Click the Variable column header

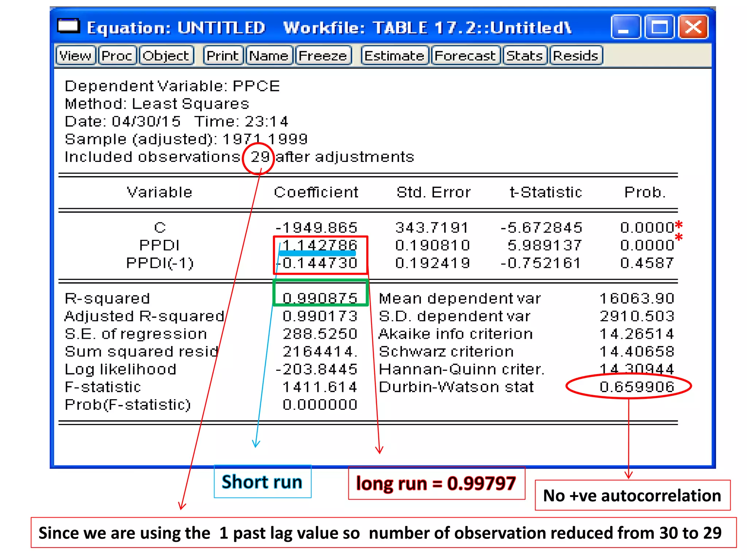tap(159, 192)
